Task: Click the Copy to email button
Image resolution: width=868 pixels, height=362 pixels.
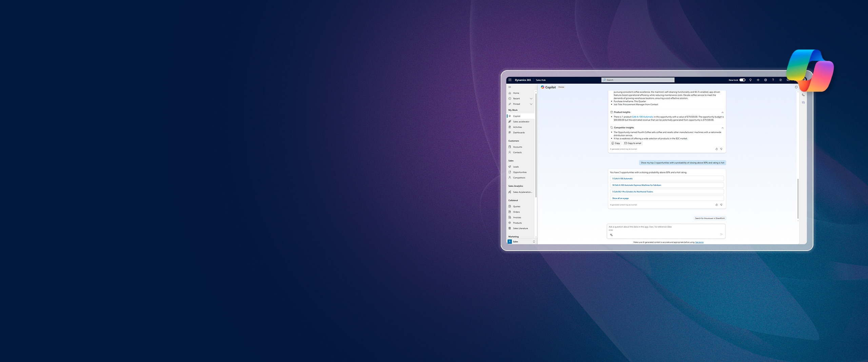Action: tap(632, 143)
